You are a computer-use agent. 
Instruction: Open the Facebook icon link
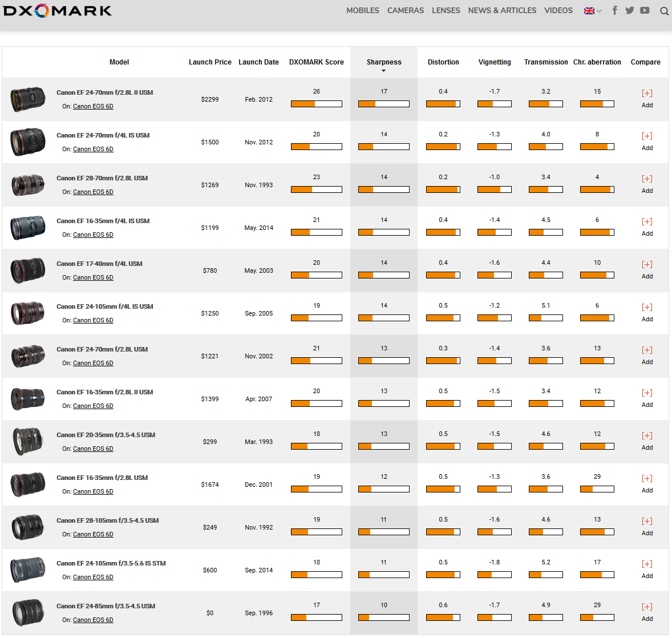coord(614,10)
